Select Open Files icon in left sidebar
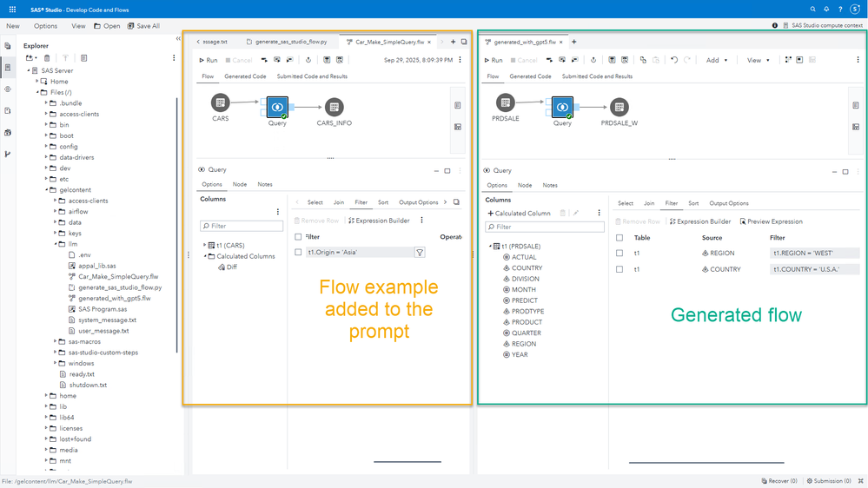Image resolution: width=868 pixels, height=488 pixels. tap(8, 46)
